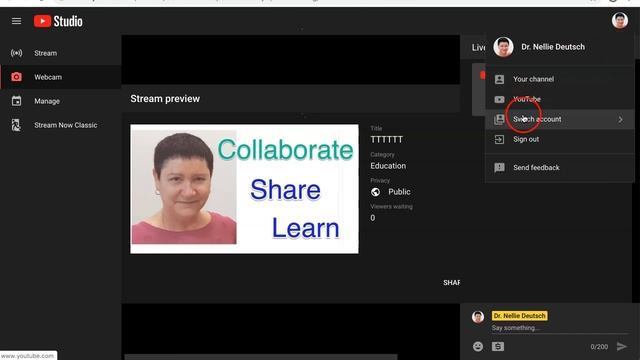The image size is (640, 360).
Task: Select Stream Now Classic in sidebar
Action: [x=60, y=125]
